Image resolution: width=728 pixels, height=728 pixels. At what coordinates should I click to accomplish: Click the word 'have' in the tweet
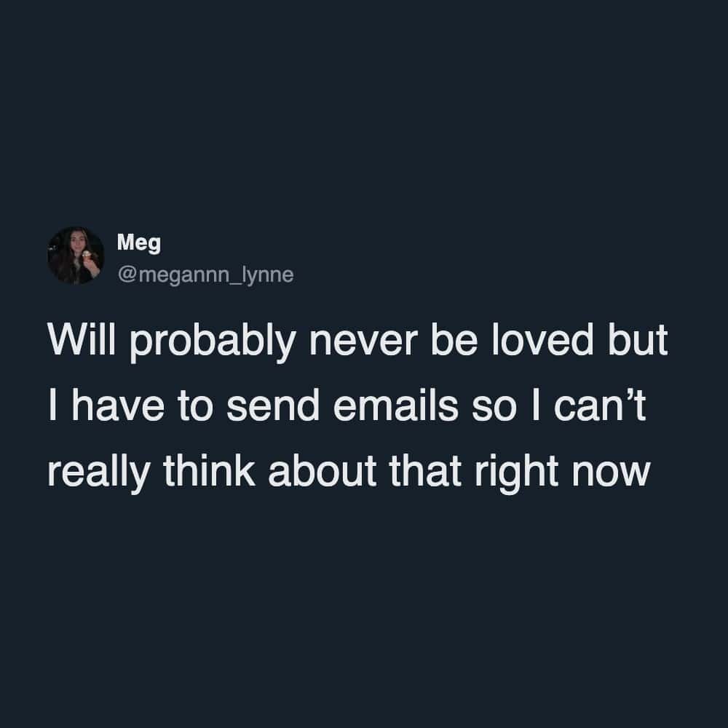118,406
